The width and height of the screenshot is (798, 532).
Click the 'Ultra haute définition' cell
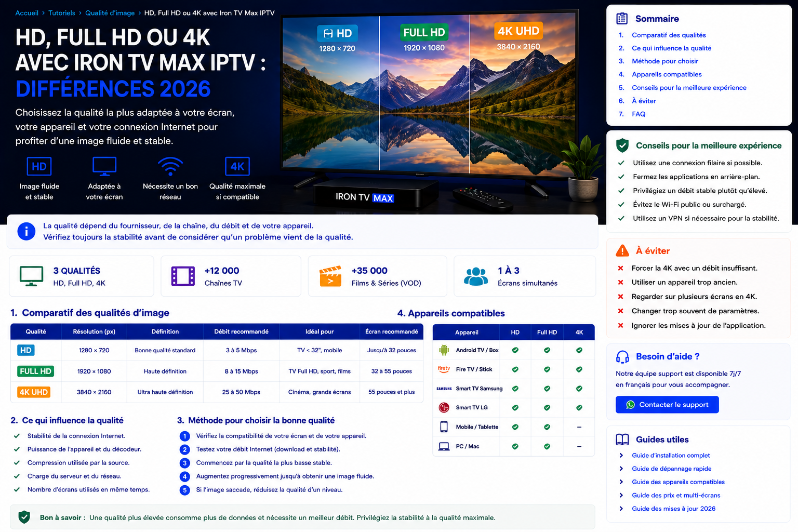tap(165, 392)
